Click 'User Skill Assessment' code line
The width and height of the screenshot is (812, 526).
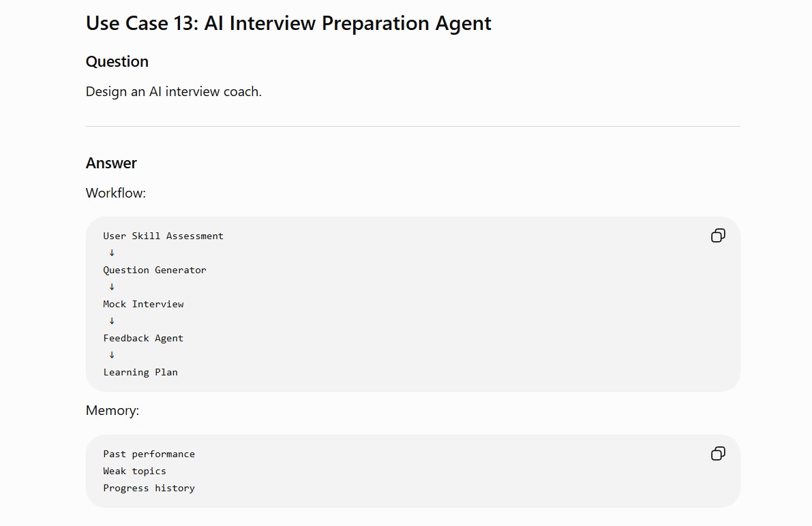click(x=163, y=236)
